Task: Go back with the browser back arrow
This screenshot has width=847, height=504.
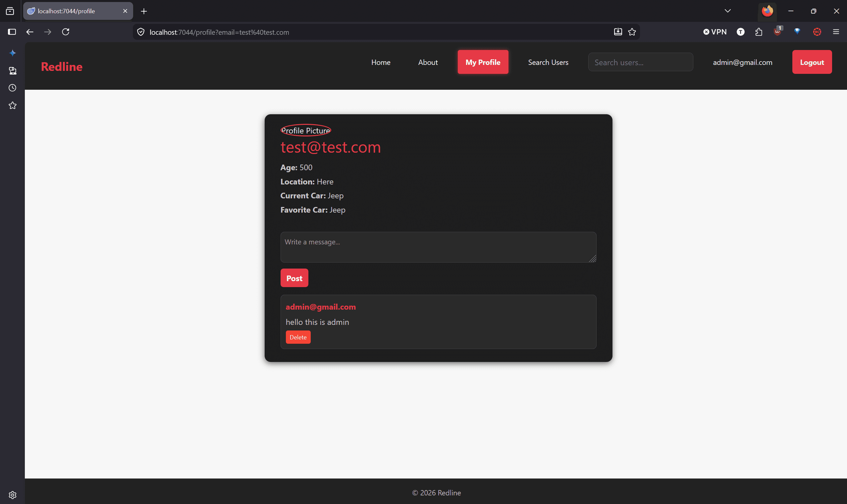Action: point(29,32)
